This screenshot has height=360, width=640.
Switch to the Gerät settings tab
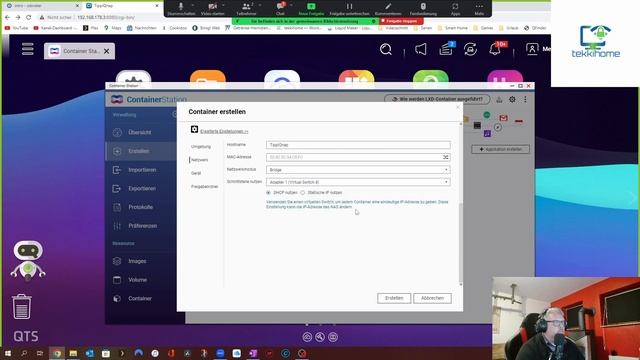[x=196, y=173]
